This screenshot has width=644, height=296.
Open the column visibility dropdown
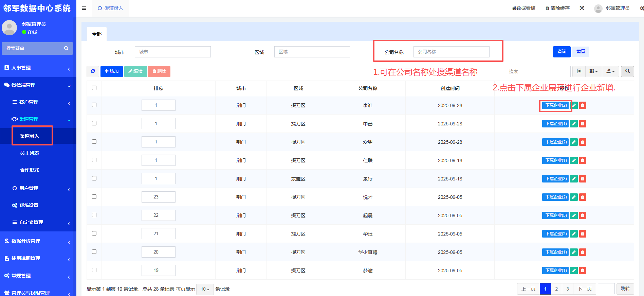593,71
